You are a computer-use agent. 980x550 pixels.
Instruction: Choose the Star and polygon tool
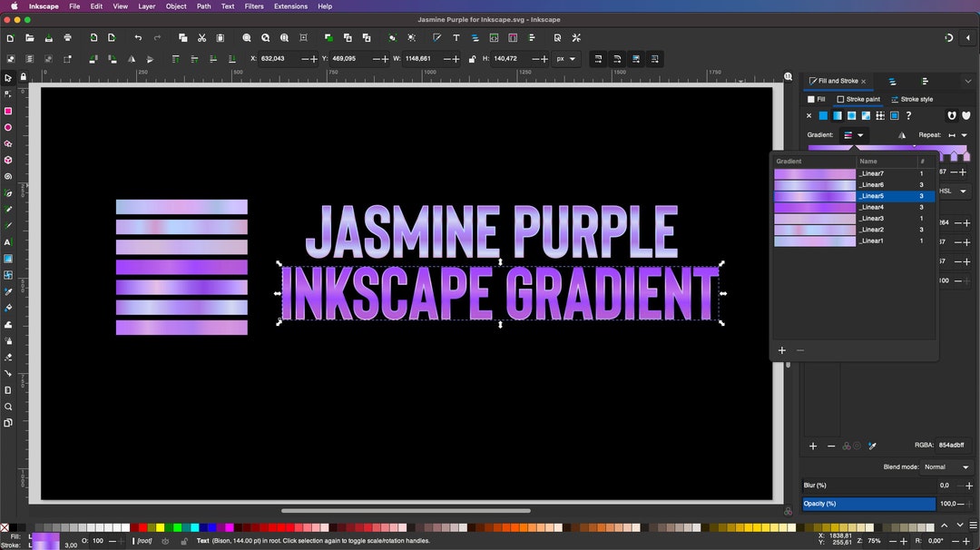point(8,145)
